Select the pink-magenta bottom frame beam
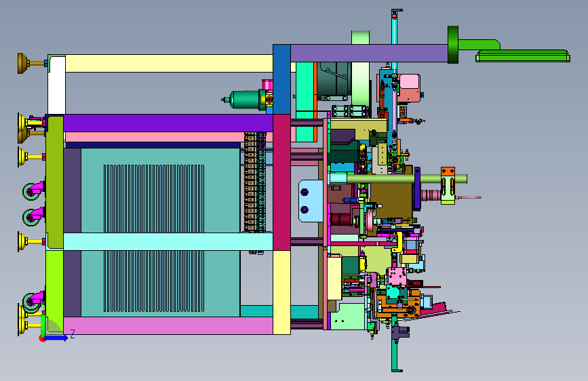The image size is (588, 381). (x=168, y=325)
